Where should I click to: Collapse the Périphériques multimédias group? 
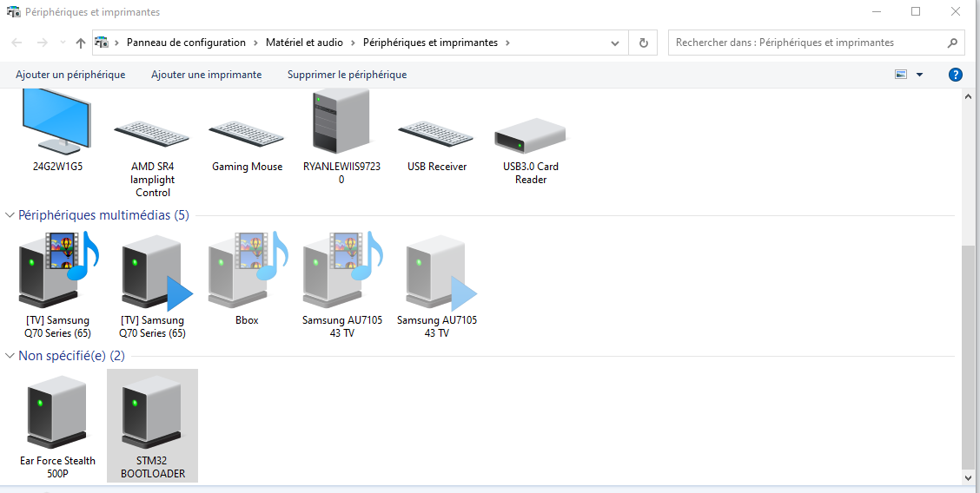tap(10, 215)
